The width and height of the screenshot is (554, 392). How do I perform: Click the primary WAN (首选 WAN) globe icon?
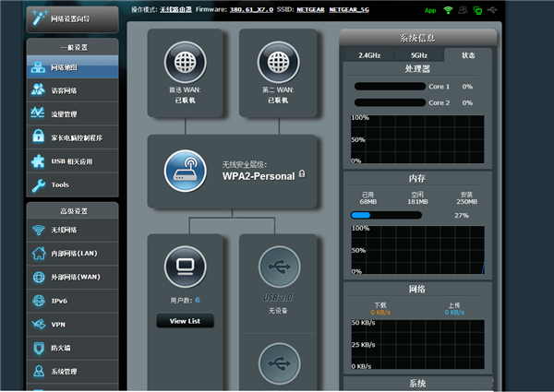point(185,63)
